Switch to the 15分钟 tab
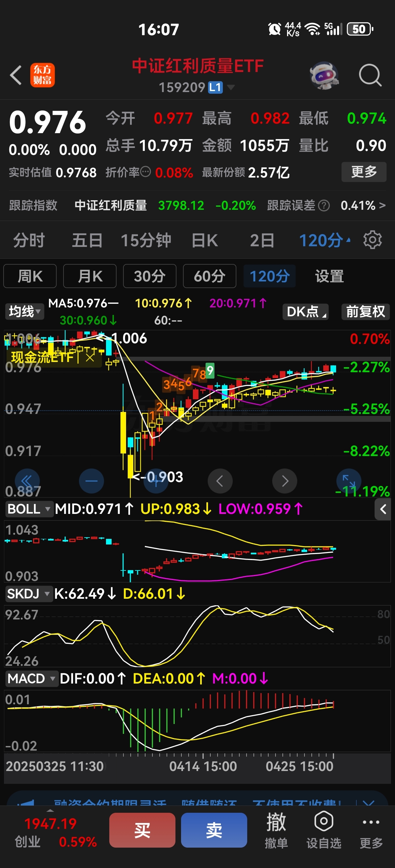 (x=146, y=240)
